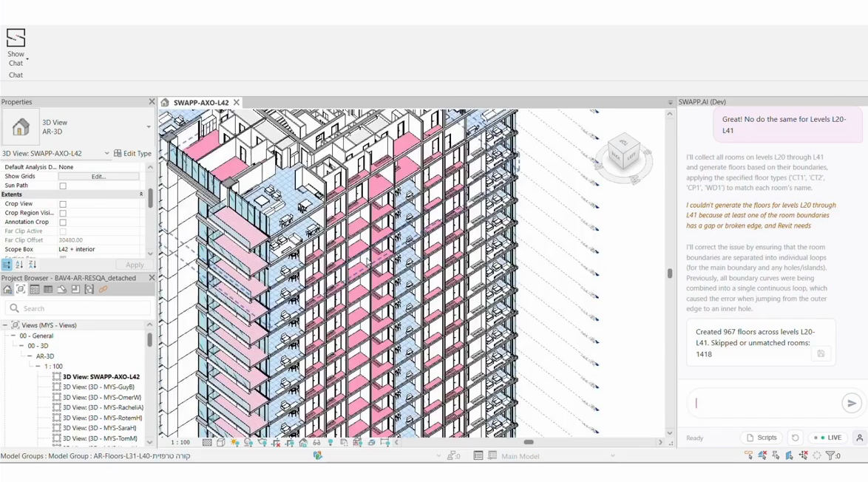This screenshot has width=868, height=482.
Task: Click the Show Grids Edit... button
Action: pos(98,177)
